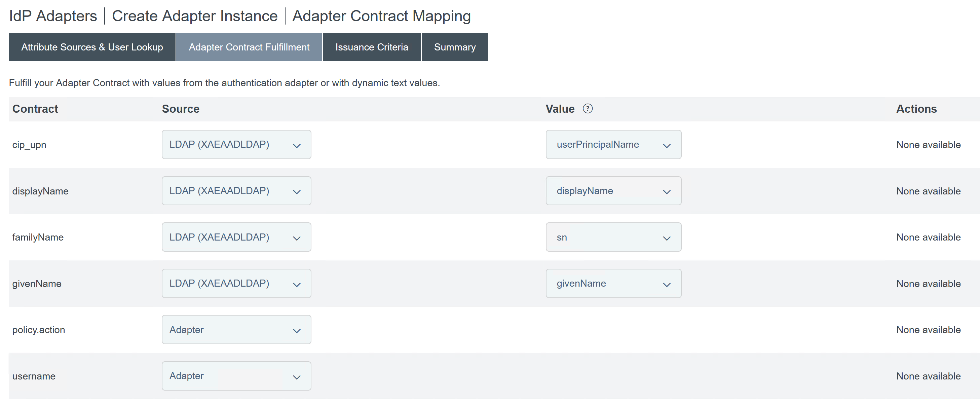Open the sn value dropdown
Image resolution: width=980 pixels, height=400 pixels.
point(613,237)
